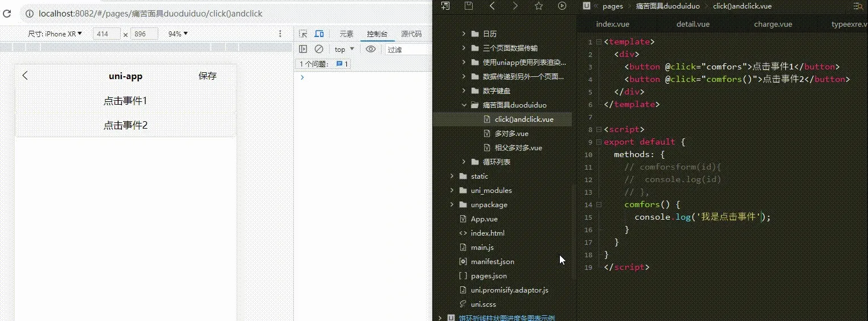This screenshot has height=321, width=868.
Task: Open device toolbar three-dot options menu
Action: pos(280,34)
